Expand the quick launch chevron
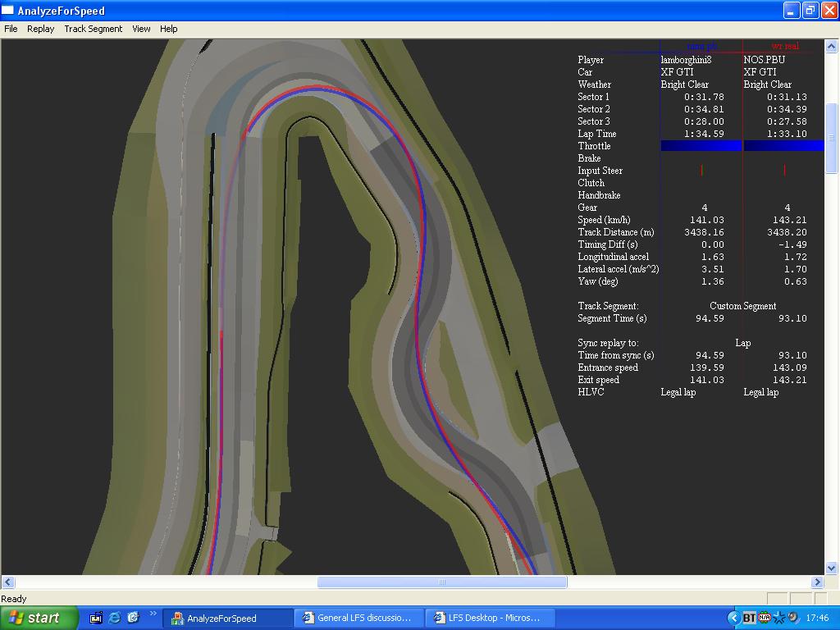The width and height of the screenshot is (840, 630). point(153,614)
